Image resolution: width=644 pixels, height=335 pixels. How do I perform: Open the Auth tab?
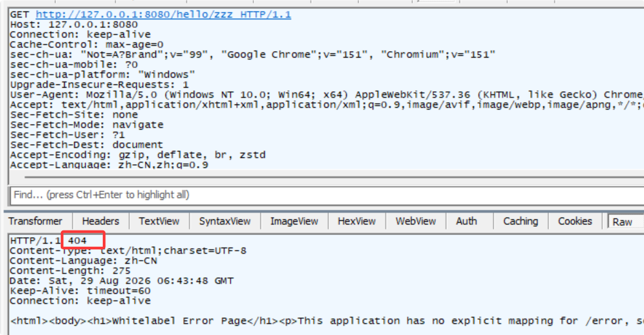click(x=467, y=221)
